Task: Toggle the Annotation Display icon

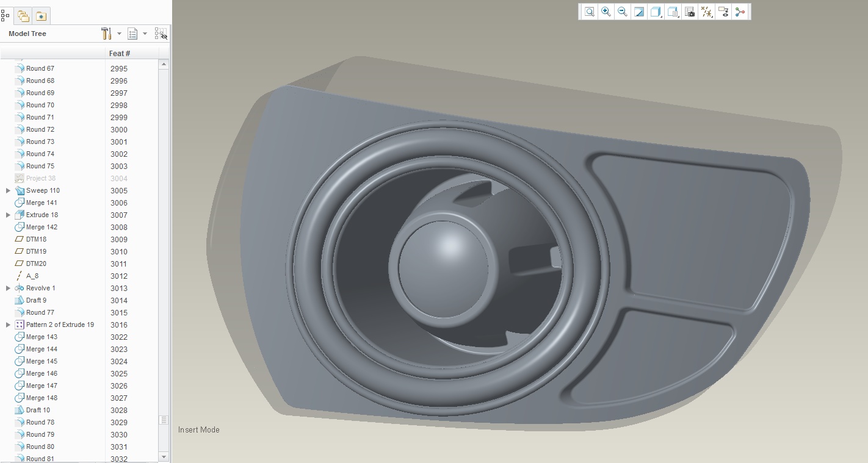Action: point(723,12)
